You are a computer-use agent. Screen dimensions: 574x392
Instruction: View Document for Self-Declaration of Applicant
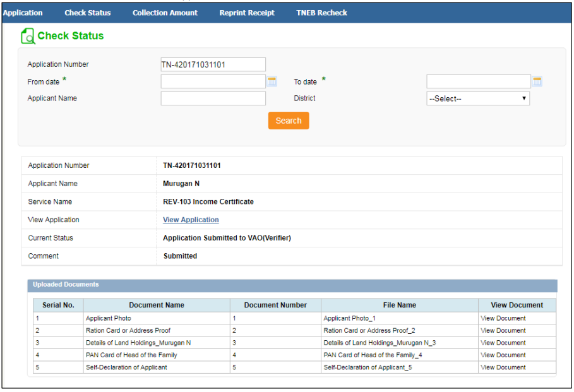503,367
